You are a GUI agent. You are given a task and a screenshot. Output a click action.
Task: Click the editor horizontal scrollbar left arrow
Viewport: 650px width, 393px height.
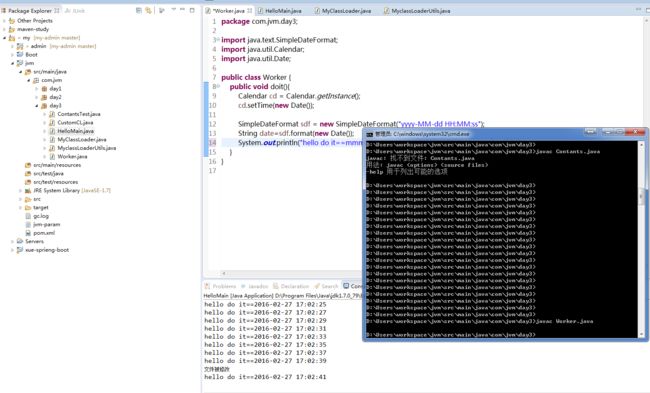[224, 274]
